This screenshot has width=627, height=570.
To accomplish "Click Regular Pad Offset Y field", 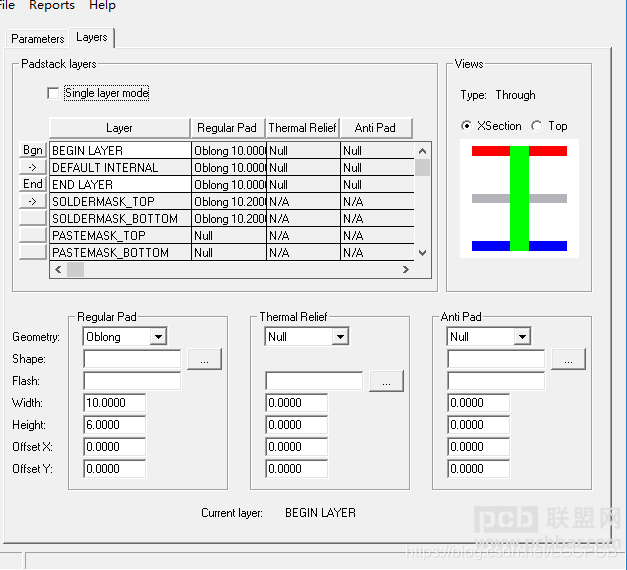I will [x=115, y=469].
